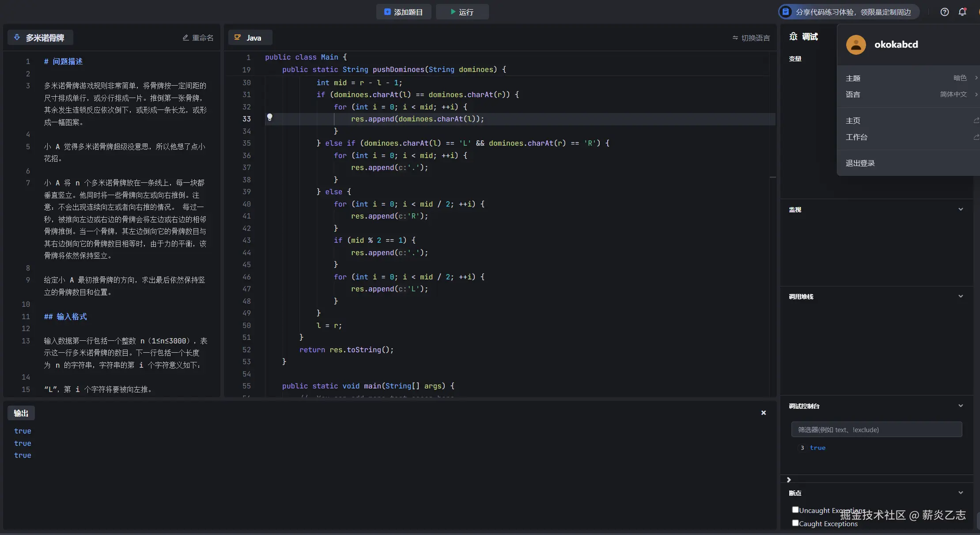The height and width of the screenshot is (535, 980).
Task: Click the 添加题目 button
Action: coord(403,12)
